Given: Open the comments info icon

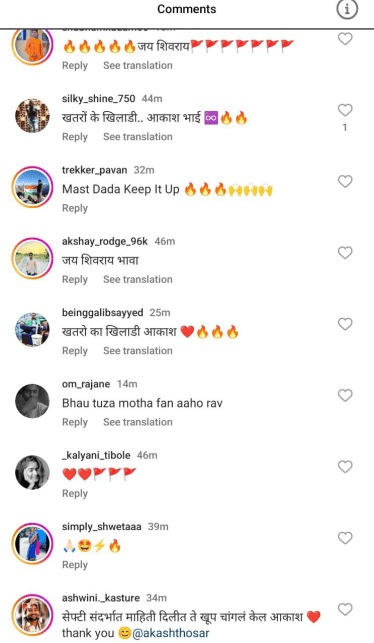Looking at the screenshot, I should pyautogui.click(x=347, y=10).
